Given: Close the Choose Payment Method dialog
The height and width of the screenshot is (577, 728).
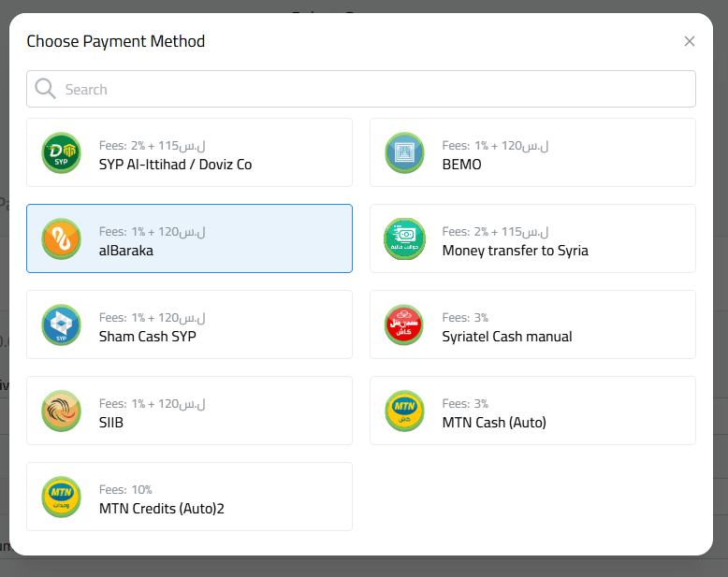Looking at the screenshot, I should (x=690, y=41).
